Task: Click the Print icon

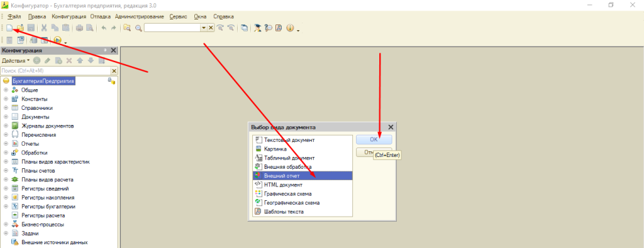Action: point(79,28)
